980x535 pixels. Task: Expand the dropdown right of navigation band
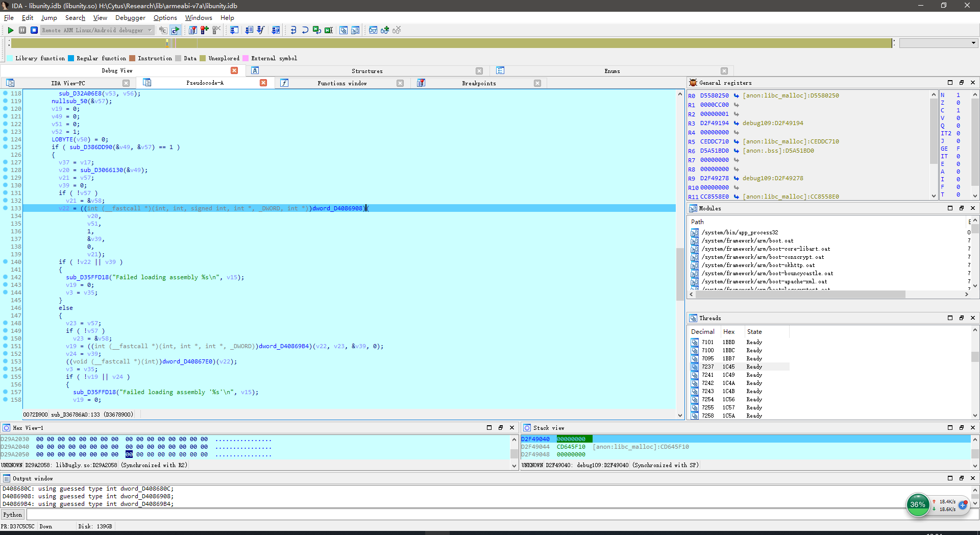point(973,43)
